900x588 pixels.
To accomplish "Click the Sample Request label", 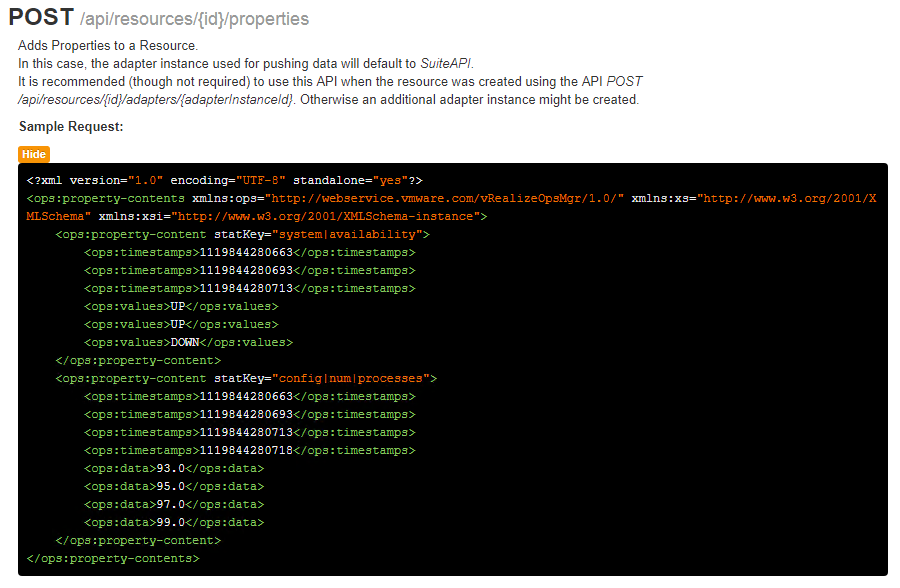I will (71, 127).
